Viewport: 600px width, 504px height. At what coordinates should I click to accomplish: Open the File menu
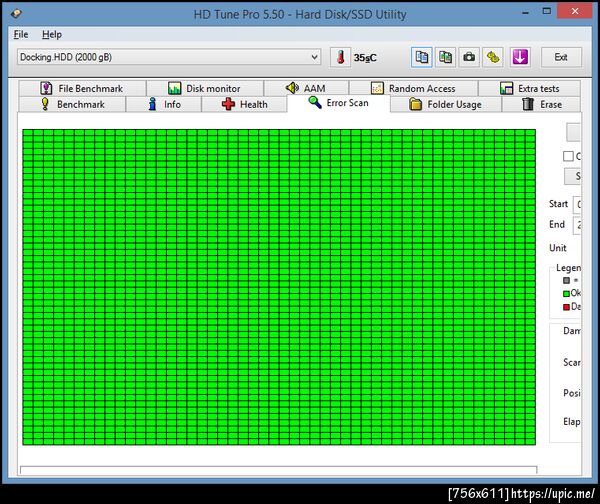pos(21,34)
